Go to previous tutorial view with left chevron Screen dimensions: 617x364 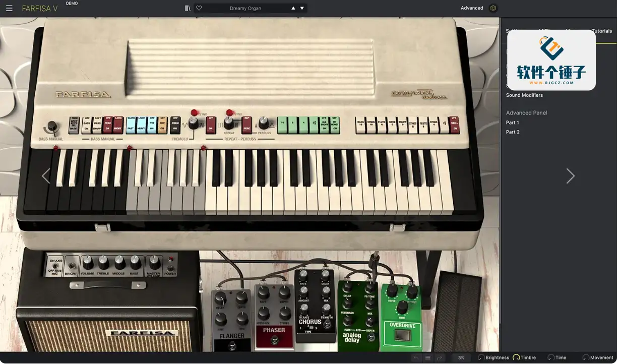(x=46, y=176)
